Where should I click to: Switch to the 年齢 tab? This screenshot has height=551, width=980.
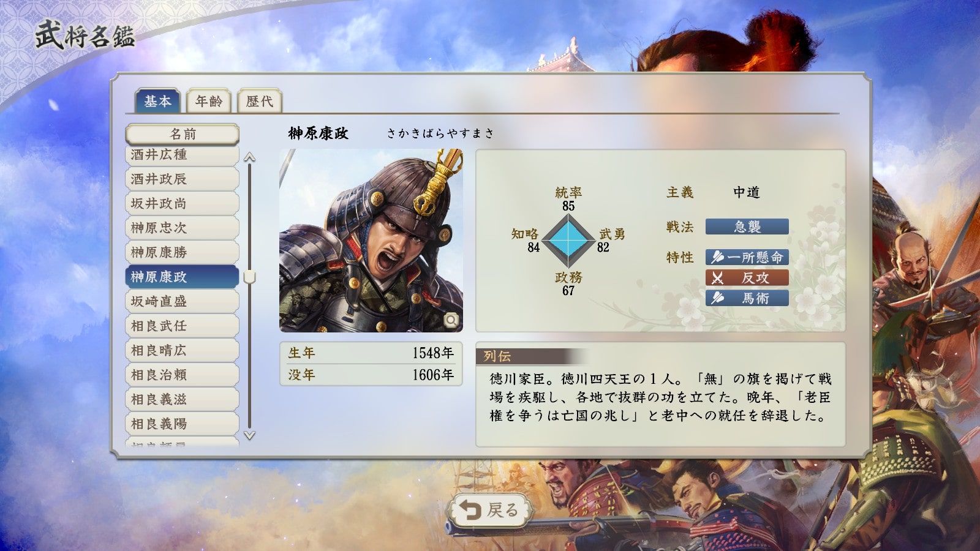pos(209,101)
